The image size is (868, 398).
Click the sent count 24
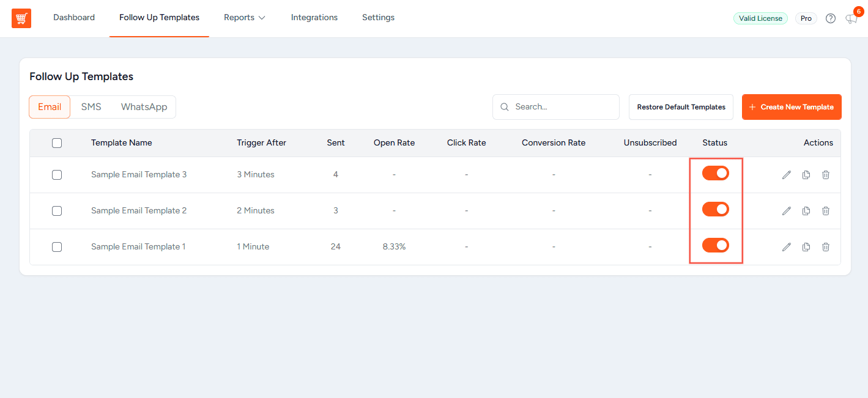pyautogui.click(x=336, y=247)
